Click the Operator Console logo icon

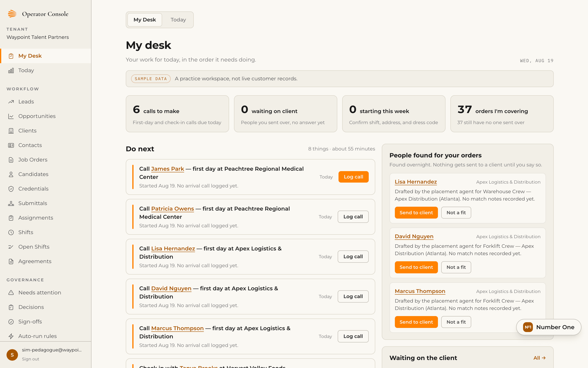(12, 14)
